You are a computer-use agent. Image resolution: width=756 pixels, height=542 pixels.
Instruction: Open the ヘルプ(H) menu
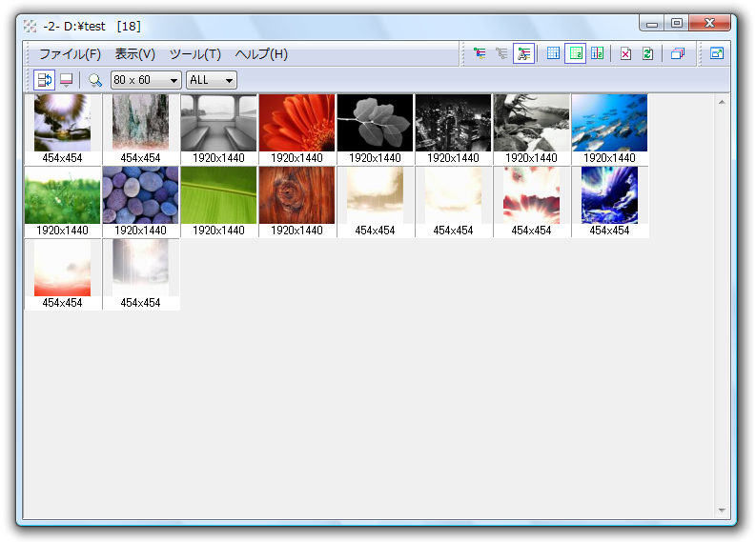click(x=261, y=54)
